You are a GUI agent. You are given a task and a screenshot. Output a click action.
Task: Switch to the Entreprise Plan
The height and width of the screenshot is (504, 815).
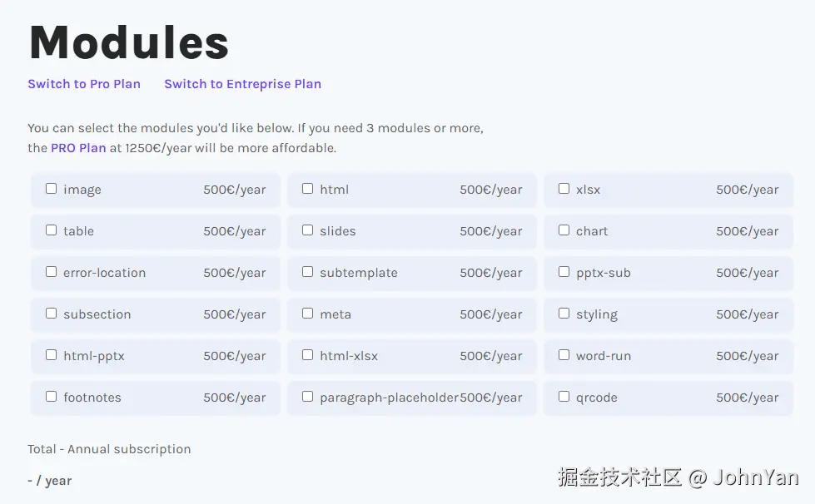[x=242, y=84]
